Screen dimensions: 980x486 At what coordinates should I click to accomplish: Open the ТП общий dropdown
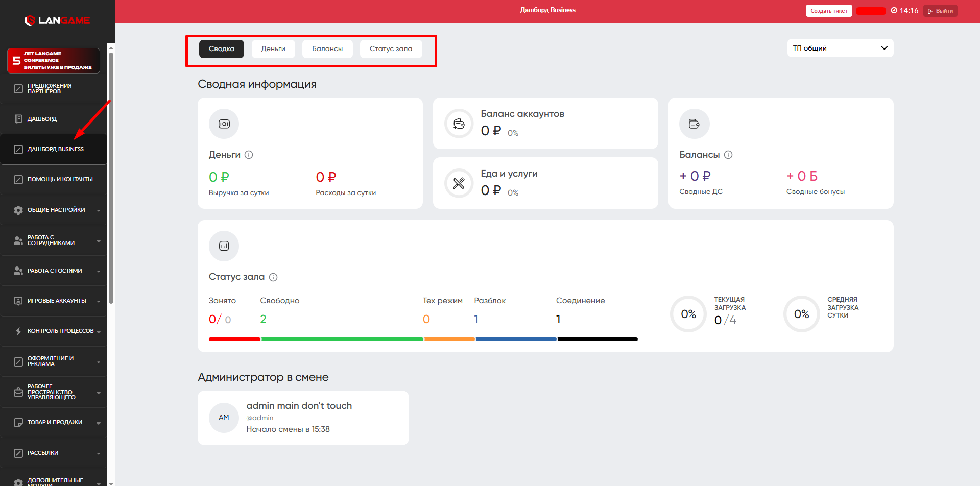(x=840, y=48)
